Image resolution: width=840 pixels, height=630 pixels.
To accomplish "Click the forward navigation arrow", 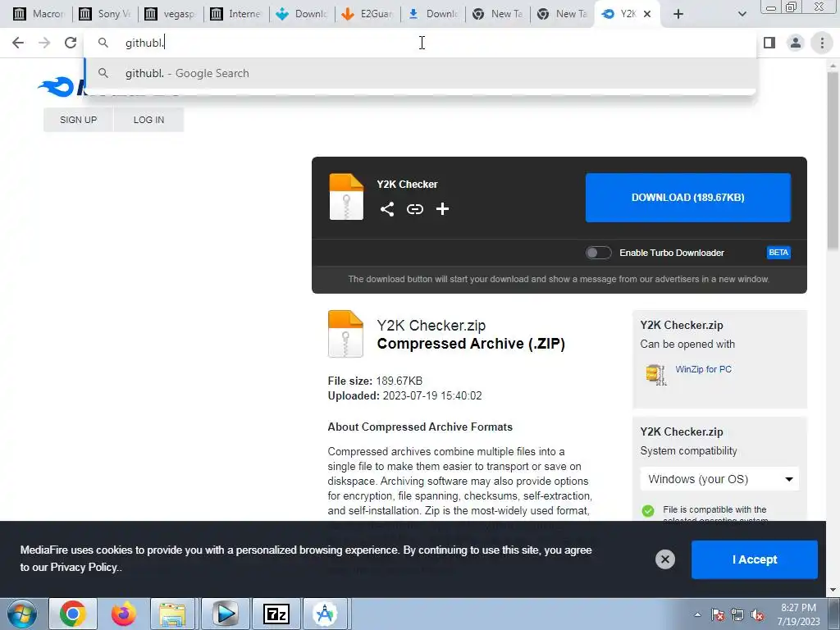I will click(x=44, y=43).
